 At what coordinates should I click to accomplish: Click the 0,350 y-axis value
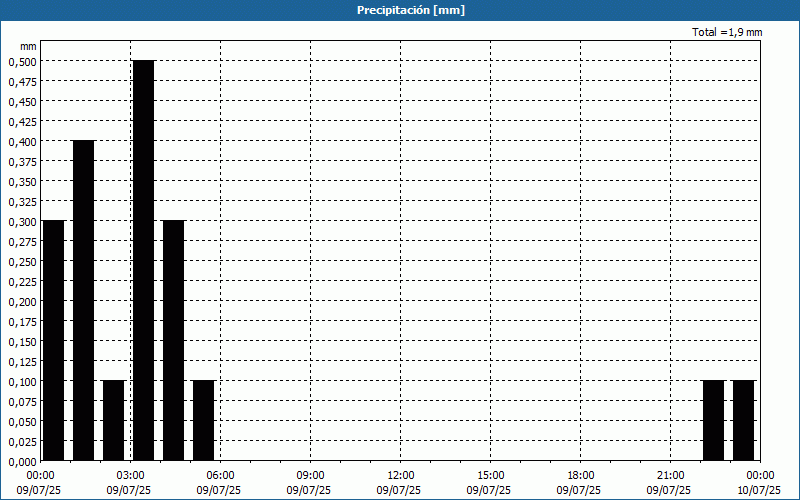point(22,182)
